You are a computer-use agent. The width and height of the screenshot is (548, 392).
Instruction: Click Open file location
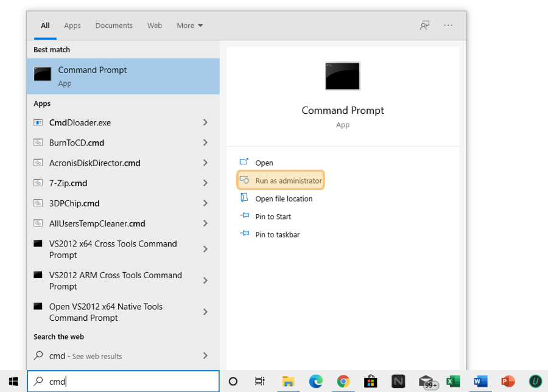[276, 198]
